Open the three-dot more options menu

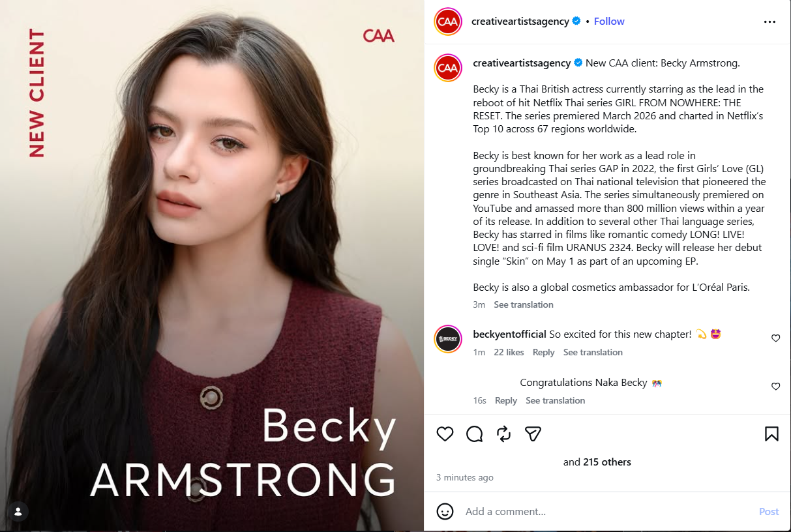point(769,22)
